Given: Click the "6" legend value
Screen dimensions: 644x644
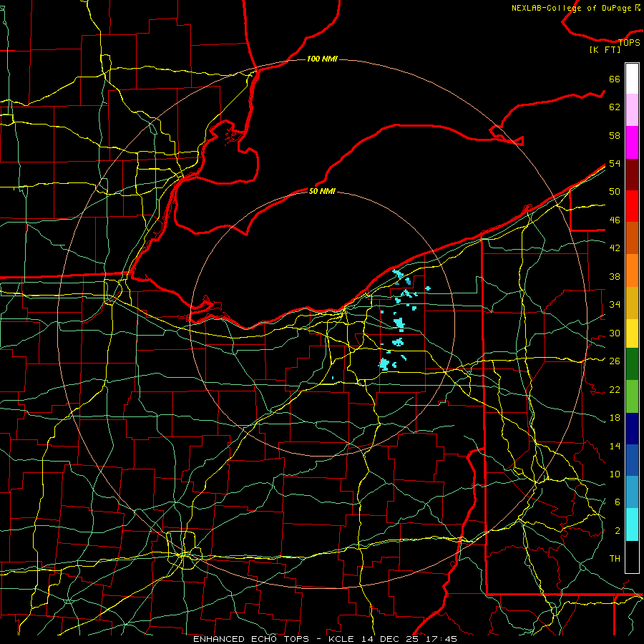Looking at the screenshot, I should click(618, 502).
